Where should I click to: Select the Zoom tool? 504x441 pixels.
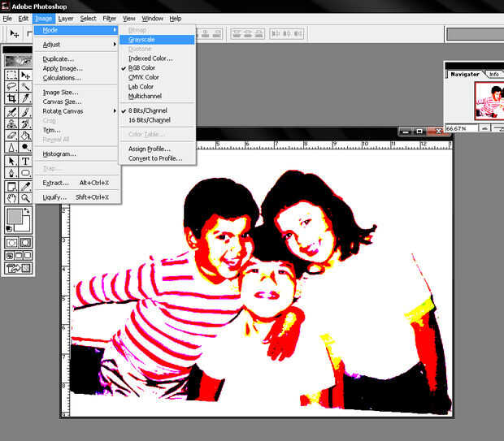click(x=25, y=198)
